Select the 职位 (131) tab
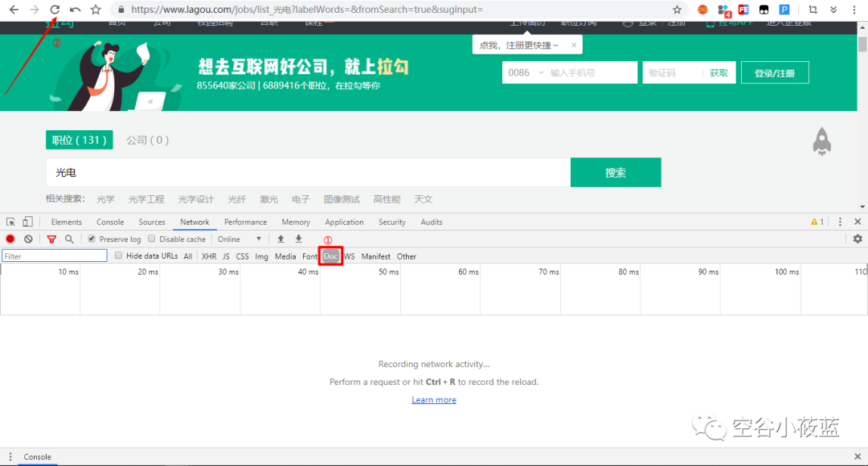The height and width of the screenshot is (466, 868). (79, 140)
